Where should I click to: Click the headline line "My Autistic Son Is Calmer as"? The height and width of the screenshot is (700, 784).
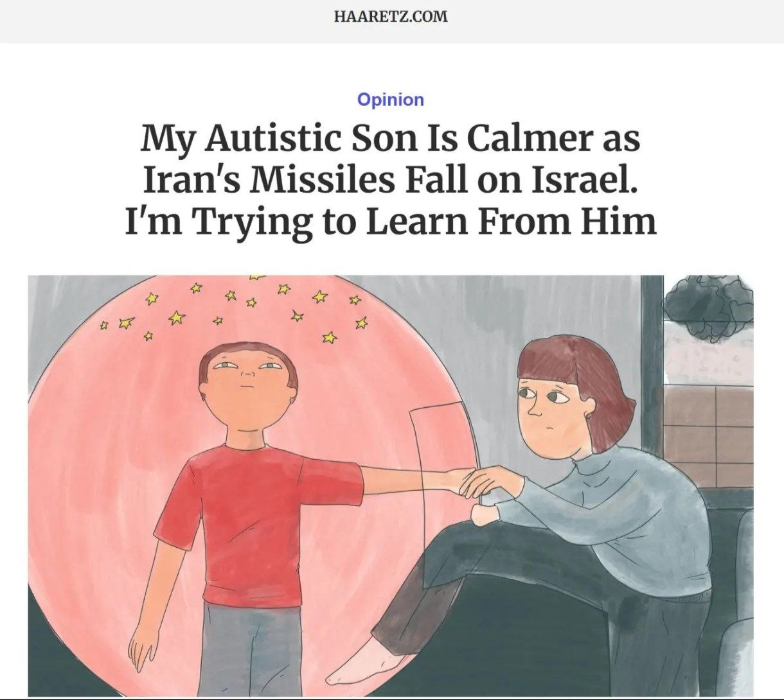point(391,138)
